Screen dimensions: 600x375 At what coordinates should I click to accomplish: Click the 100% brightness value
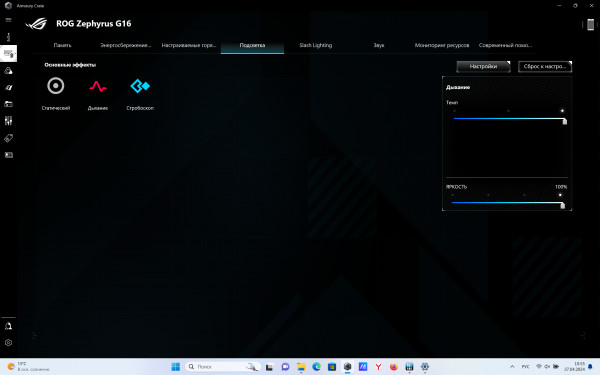pyautogui.click(x=561, y=187)
